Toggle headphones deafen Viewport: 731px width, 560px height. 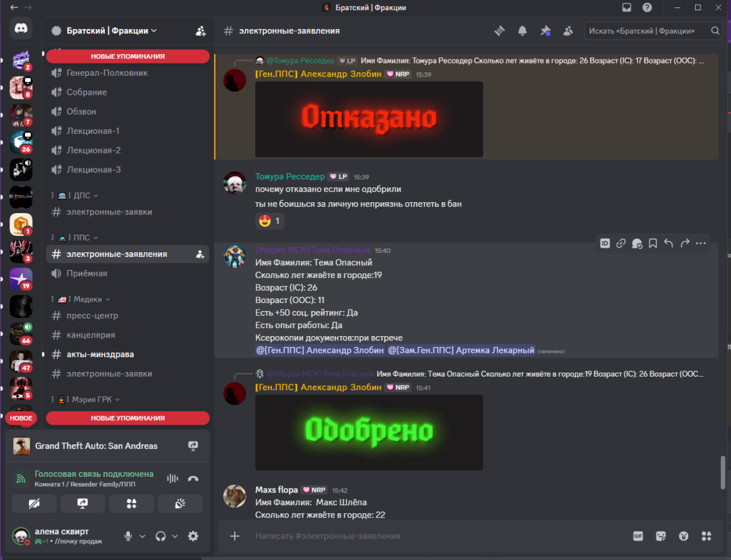point(161,536)
